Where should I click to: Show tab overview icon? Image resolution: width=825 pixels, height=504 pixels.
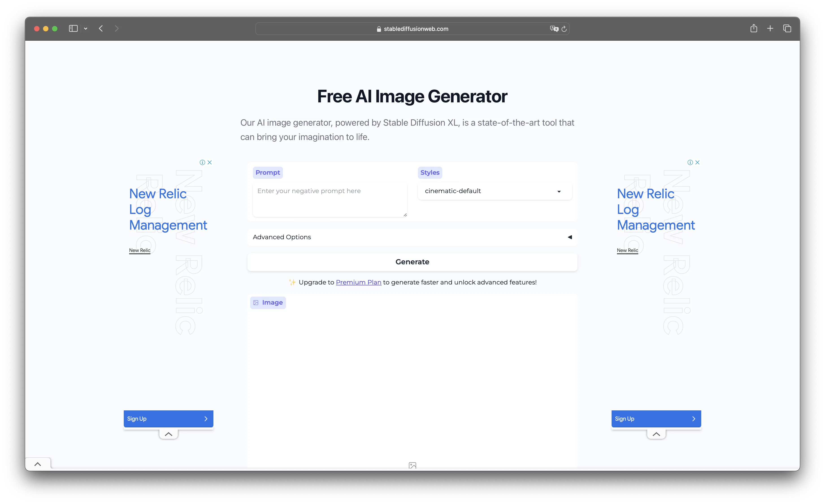tap(787, 29)
